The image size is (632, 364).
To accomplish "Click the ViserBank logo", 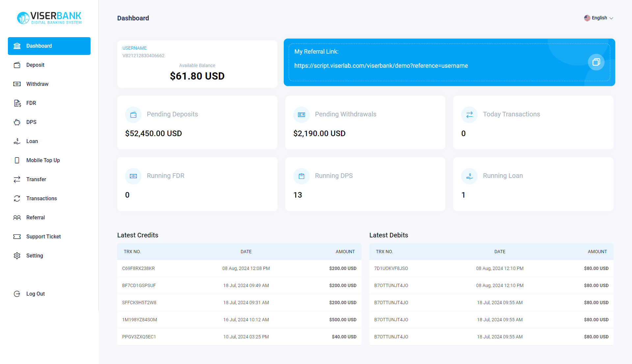I will [x=49, y=18].
